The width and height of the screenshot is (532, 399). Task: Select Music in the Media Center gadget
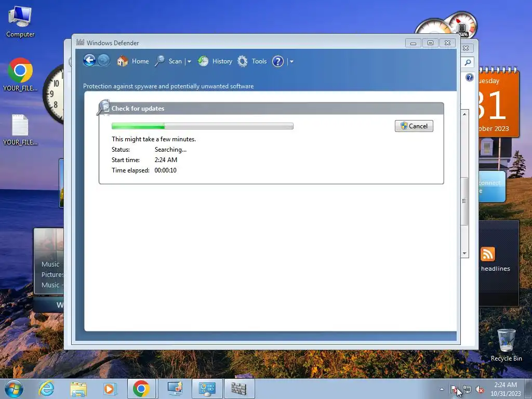pyautogui.click(x=50, y=264)
